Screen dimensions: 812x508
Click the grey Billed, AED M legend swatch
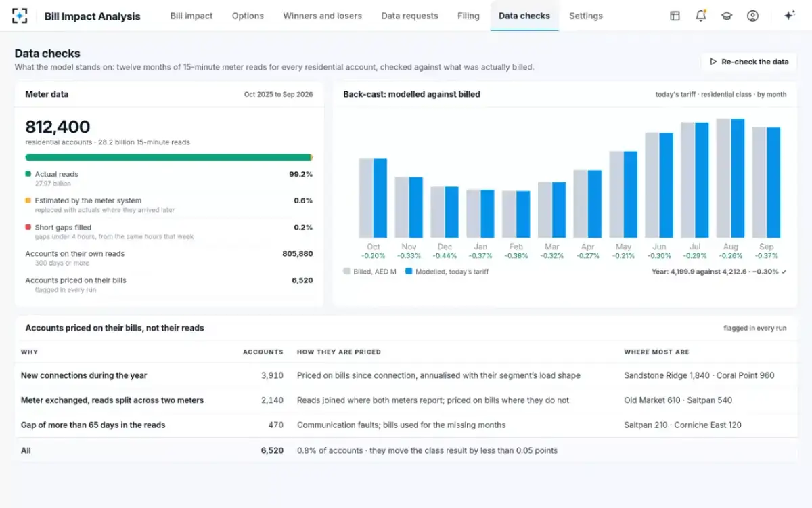[x=347, y=271]
